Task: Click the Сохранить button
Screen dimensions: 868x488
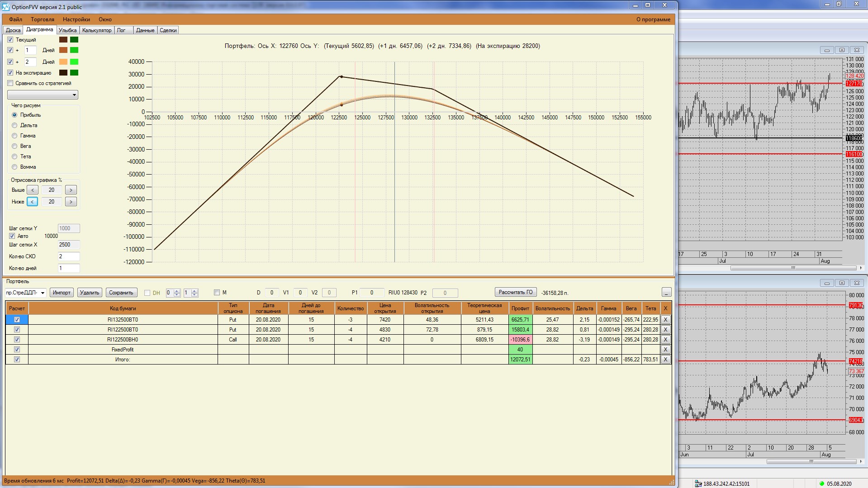Action: tap(121, 293)
